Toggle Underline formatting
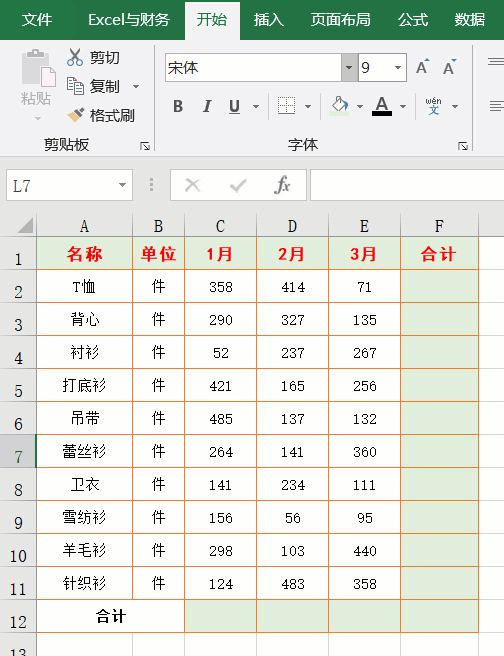Screen dimensions: 504x656 (234, 106)
